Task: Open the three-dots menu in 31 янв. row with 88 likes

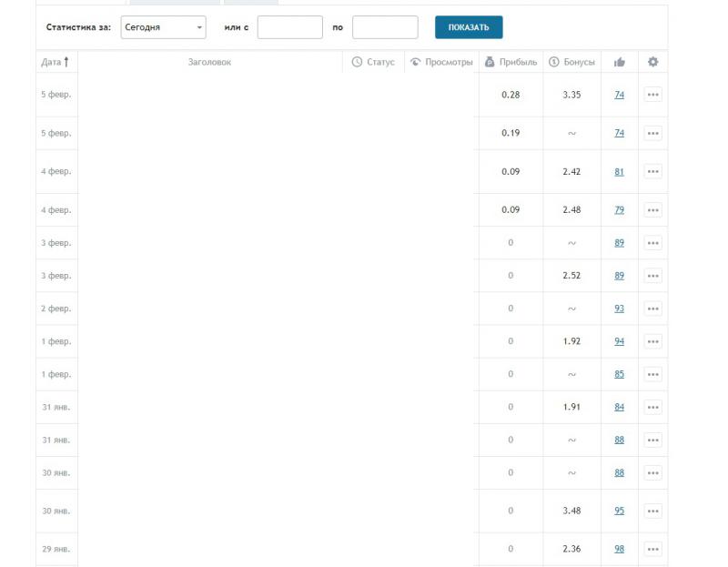Action: (x=652, y=440)
